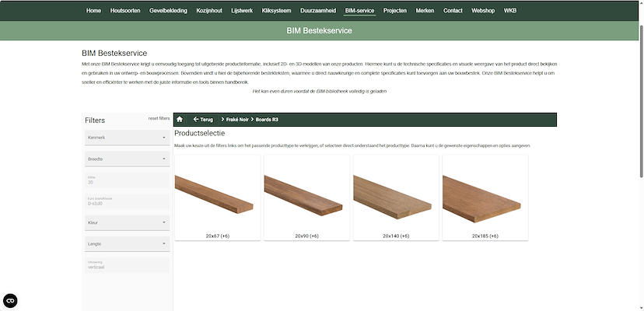Click the Boards R3 breadcrumb
This screenshot has width=644, height=311.
coord(267,120)
